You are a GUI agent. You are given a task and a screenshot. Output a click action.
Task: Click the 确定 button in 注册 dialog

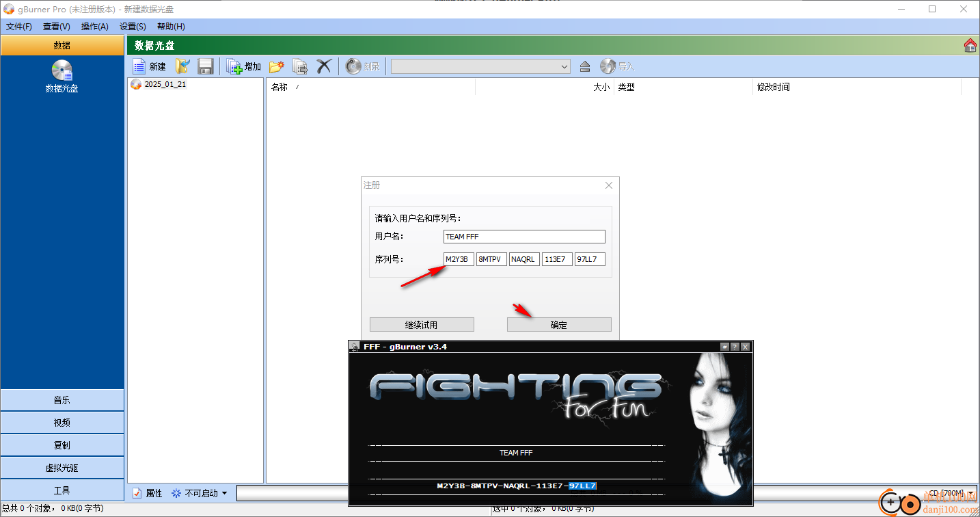(559, 325)
